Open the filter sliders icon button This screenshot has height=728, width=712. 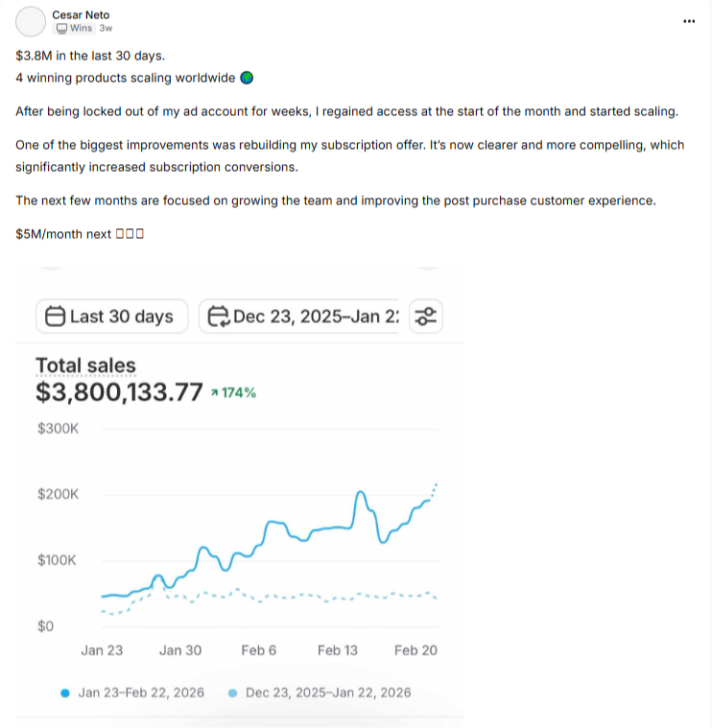click(x=425, y=317)
